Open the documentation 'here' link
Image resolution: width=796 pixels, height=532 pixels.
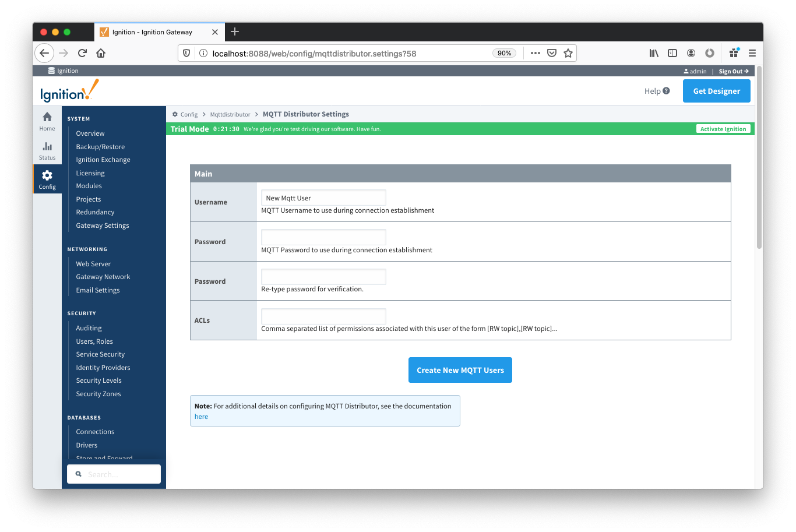click(201, 417)
